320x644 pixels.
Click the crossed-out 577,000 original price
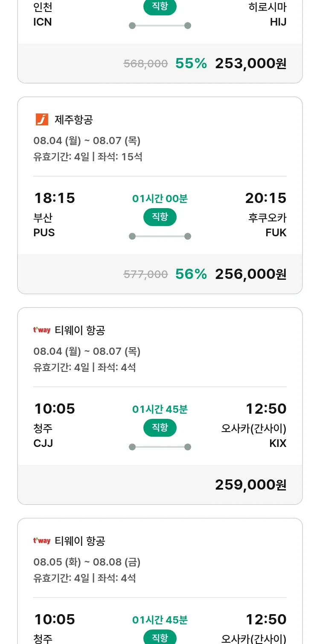[145, 274]
